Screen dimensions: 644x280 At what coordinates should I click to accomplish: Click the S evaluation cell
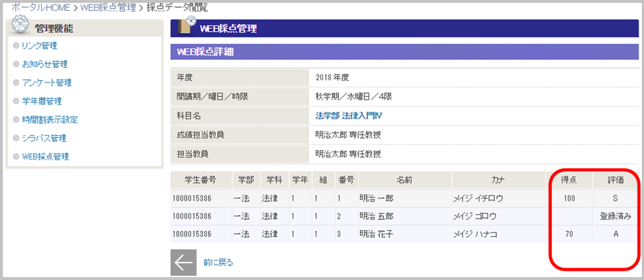click(615, 198)
